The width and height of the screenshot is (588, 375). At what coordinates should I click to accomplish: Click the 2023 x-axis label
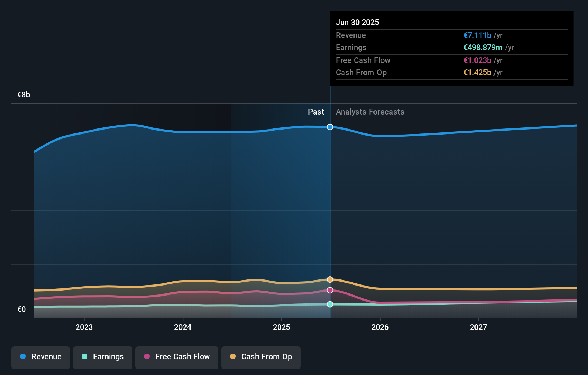[x=84, y=327]
